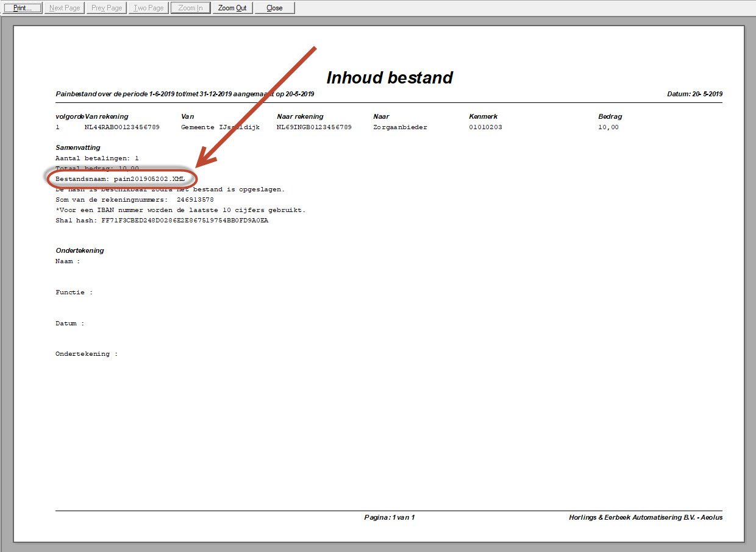Screen dimensions: 756x552
Task: Click the 'Inhoud bestand' report title
Action: pos(390,78)
